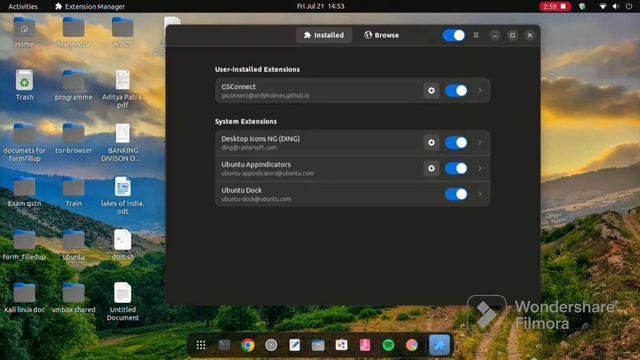Select Aditya Patra pdf file on desktop

click(122, 89)
